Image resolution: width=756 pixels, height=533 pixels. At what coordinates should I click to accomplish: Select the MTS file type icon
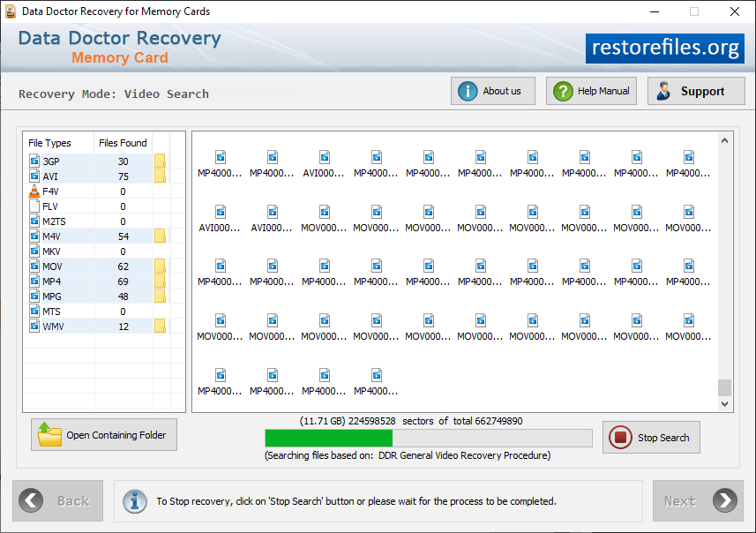34,312
